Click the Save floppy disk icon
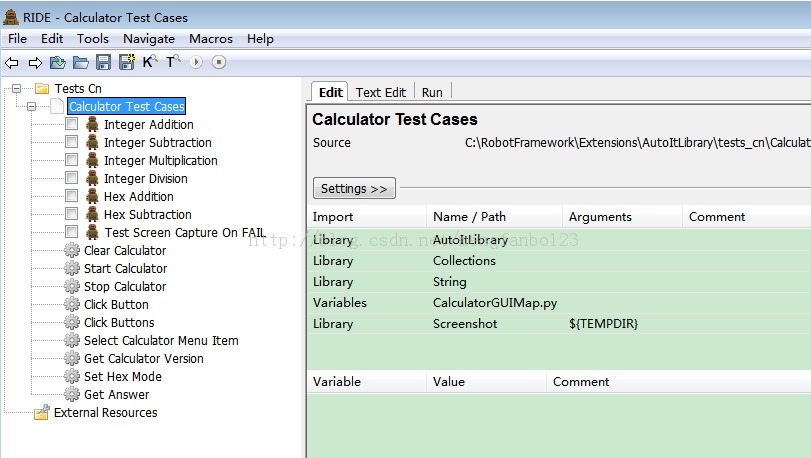The width and height of the screenshot is (811, 458). point(103,63)
